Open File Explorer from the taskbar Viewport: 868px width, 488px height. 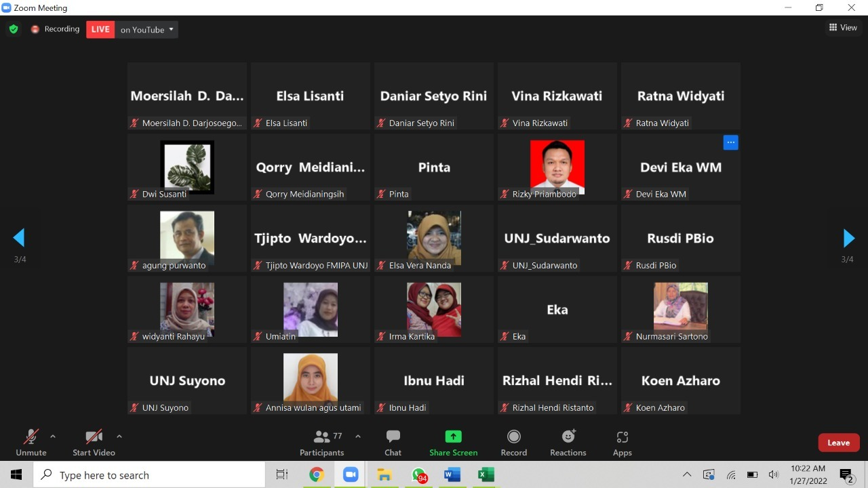(384, 475)
